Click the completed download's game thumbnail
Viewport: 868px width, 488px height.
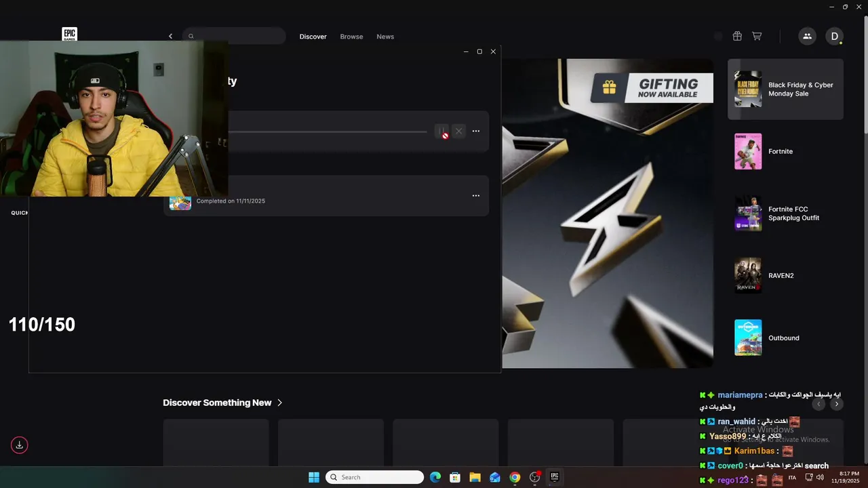180,203
